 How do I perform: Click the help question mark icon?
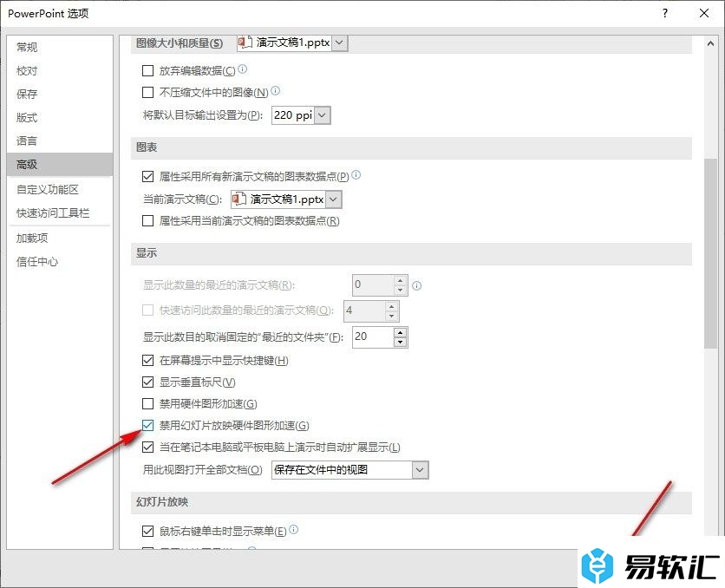point(665,13)
